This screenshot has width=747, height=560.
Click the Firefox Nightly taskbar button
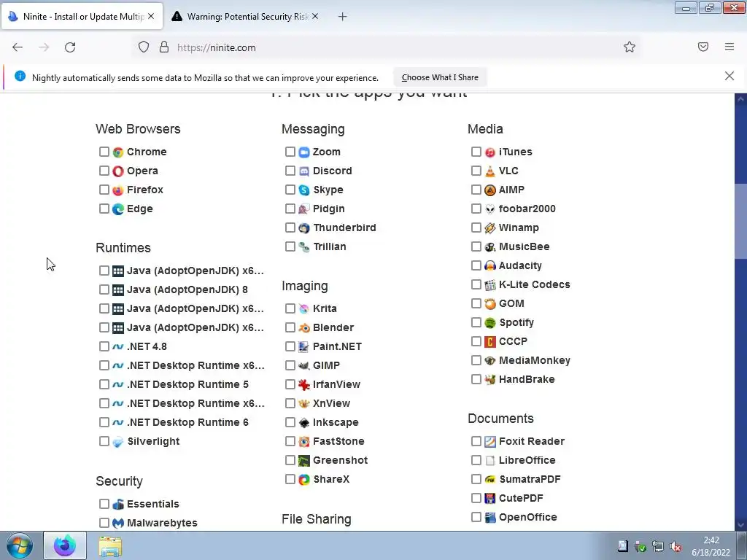tap(65, 546)
